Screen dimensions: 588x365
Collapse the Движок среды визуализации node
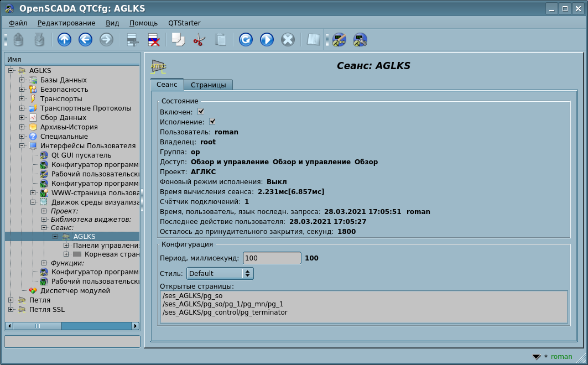tap(33, 202)
